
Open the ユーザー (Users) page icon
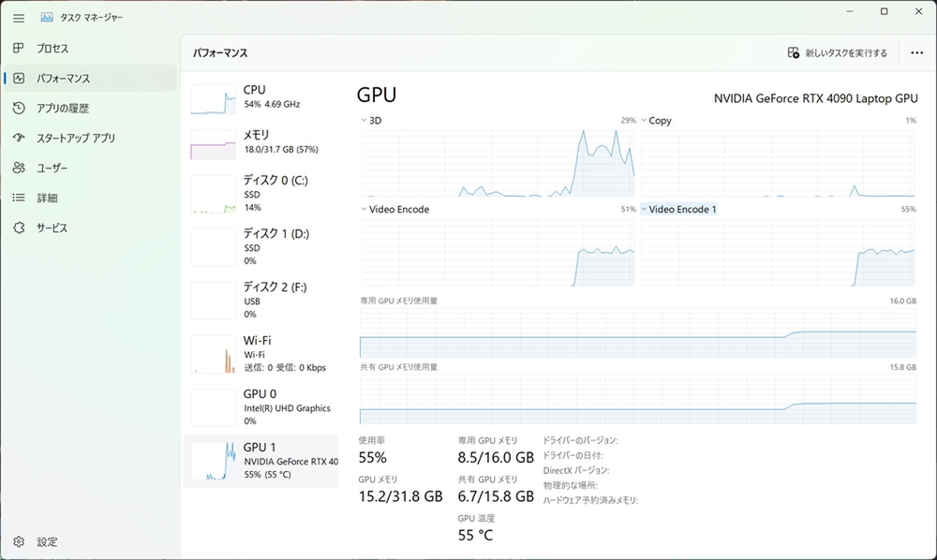point(19,168)
